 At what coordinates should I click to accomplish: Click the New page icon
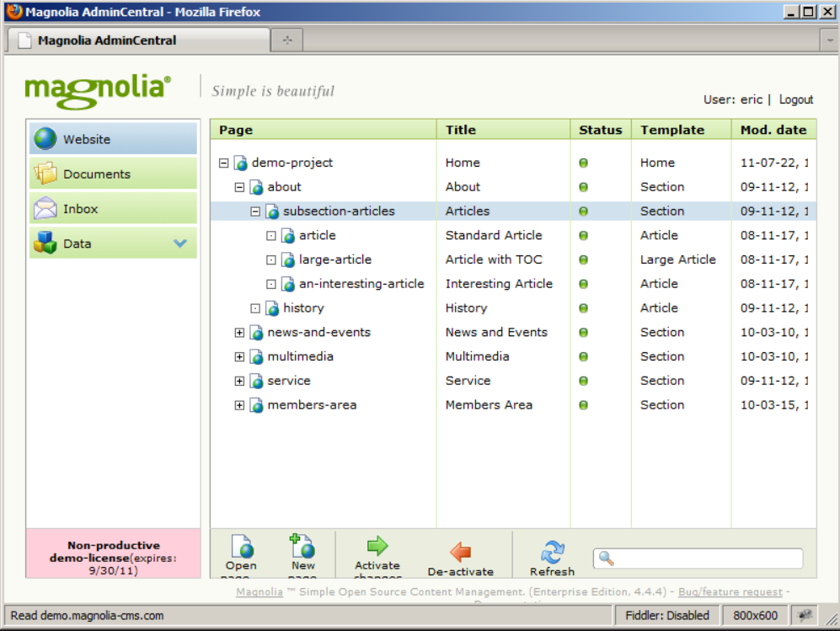(302, 548)
